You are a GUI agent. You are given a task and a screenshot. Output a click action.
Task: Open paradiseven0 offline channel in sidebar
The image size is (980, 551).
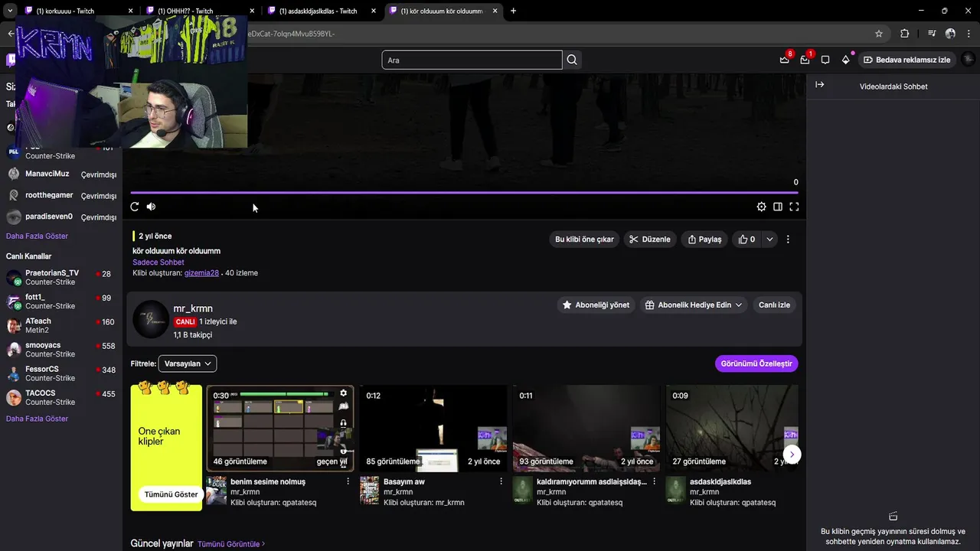(61, 217)
